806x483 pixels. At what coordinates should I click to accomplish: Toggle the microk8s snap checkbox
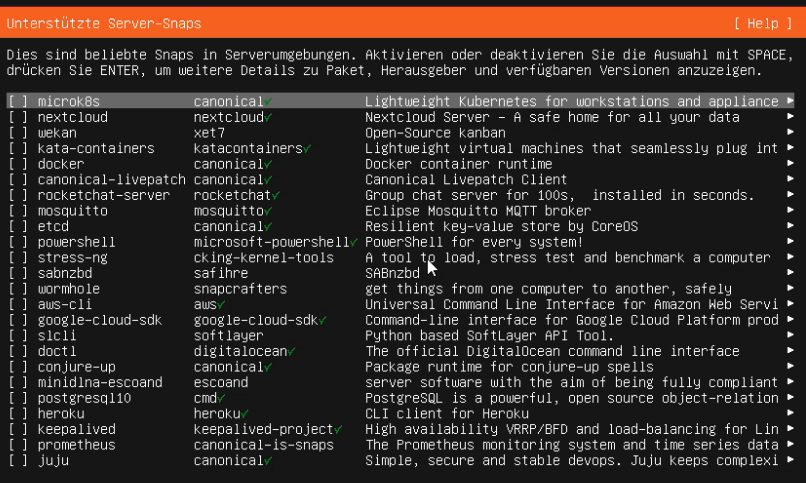[x=18, y=102]
